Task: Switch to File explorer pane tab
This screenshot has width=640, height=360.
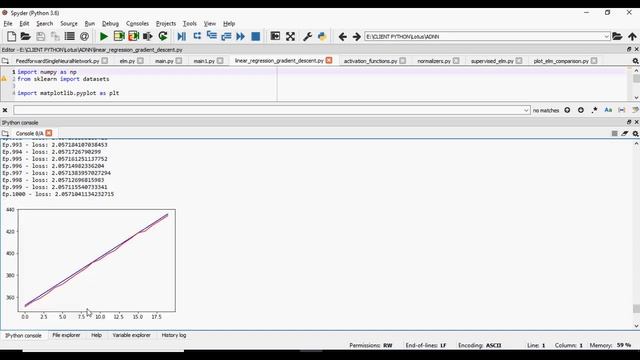Action: [x=66, y=335]
